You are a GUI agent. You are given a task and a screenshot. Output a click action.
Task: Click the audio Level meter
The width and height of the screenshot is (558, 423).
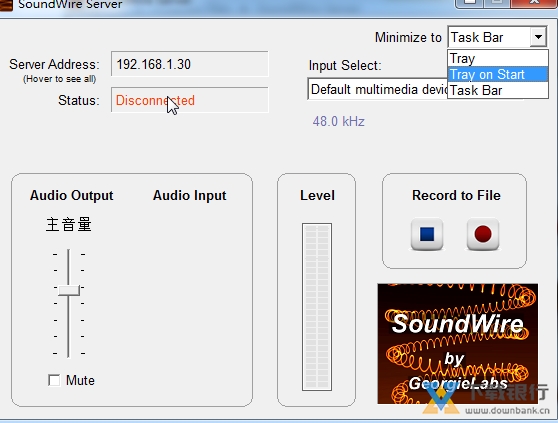click(317, 307)
